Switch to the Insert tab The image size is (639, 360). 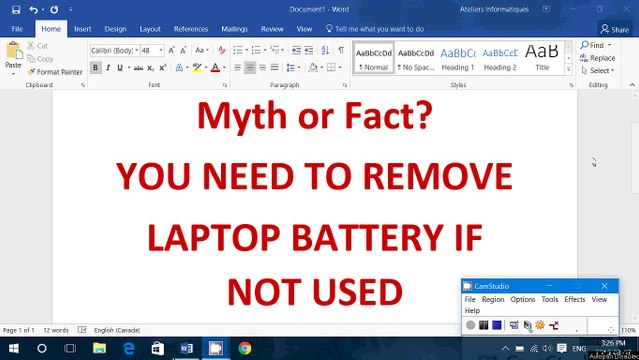(x=83, y=29)
